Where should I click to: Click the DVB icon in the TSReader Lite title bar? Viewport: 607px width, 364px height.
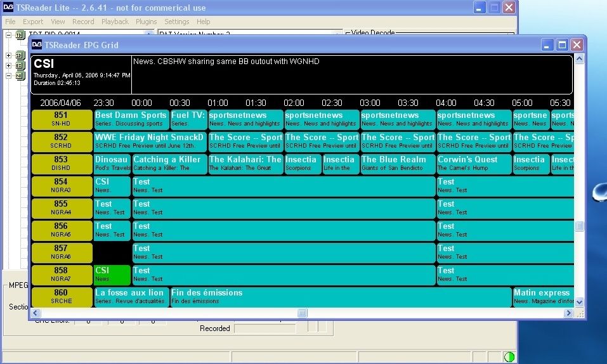8,8
